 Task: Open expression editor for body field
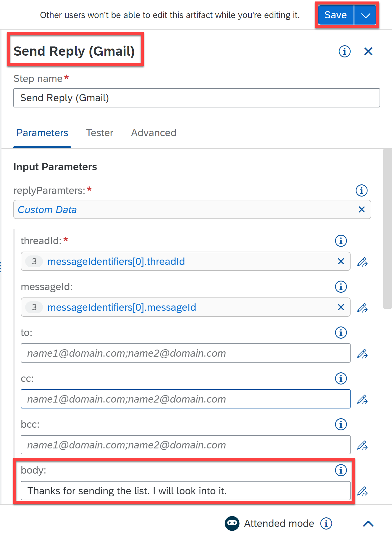(362, 491)
